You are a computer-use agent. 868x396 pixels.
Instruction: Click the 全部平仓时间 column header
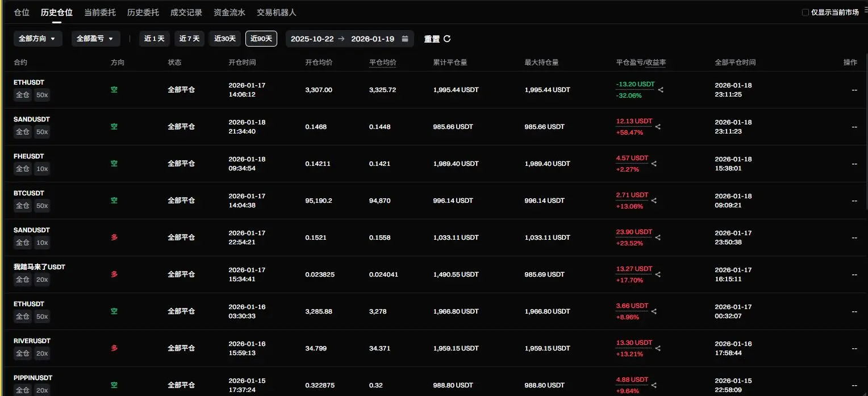[x=735, y=62]
